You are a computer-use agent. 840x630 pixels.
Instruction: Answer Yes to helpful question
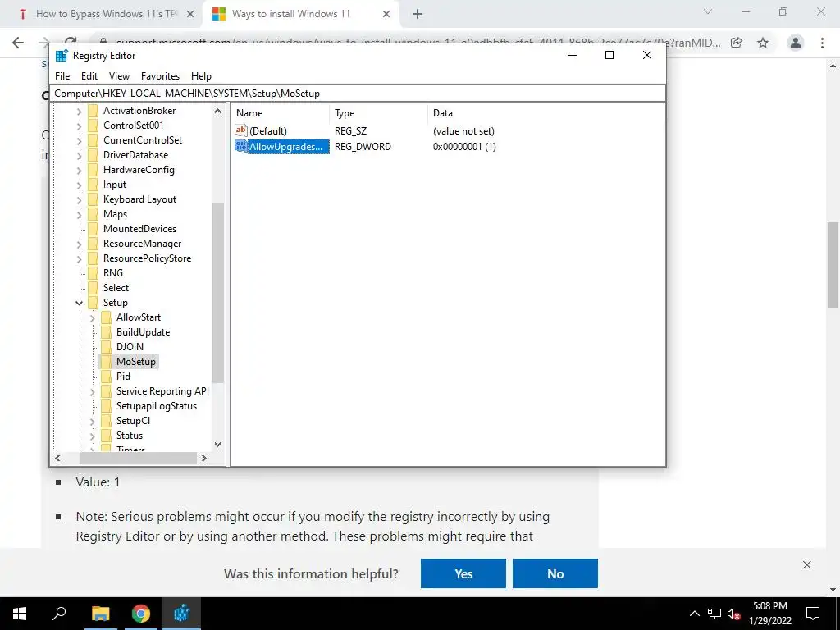tap(463, 573)
